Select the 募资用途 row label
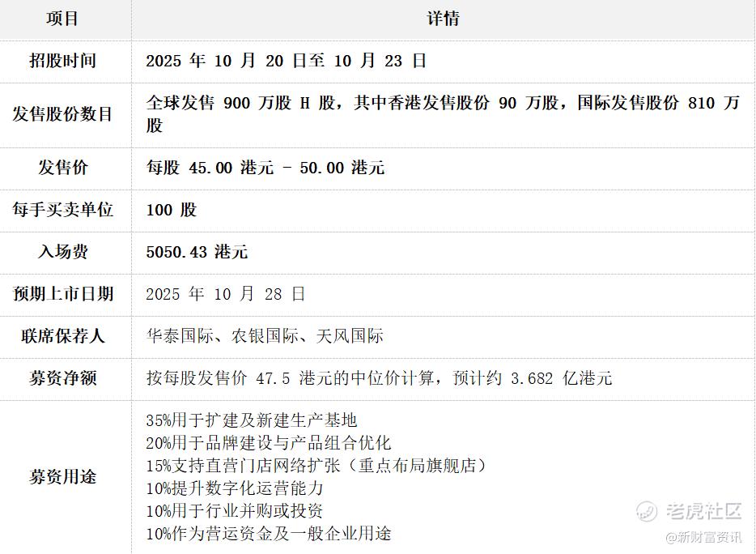 click(x=62, y=477)
